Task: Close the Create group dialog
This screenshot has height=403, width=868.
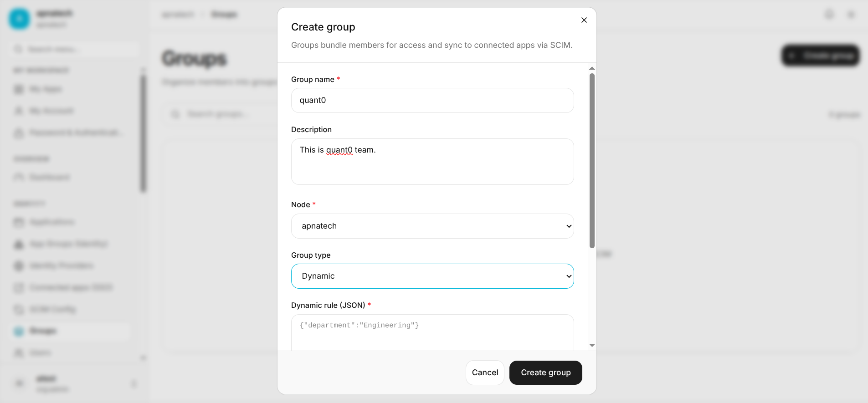Action: [x=584, y=20]
